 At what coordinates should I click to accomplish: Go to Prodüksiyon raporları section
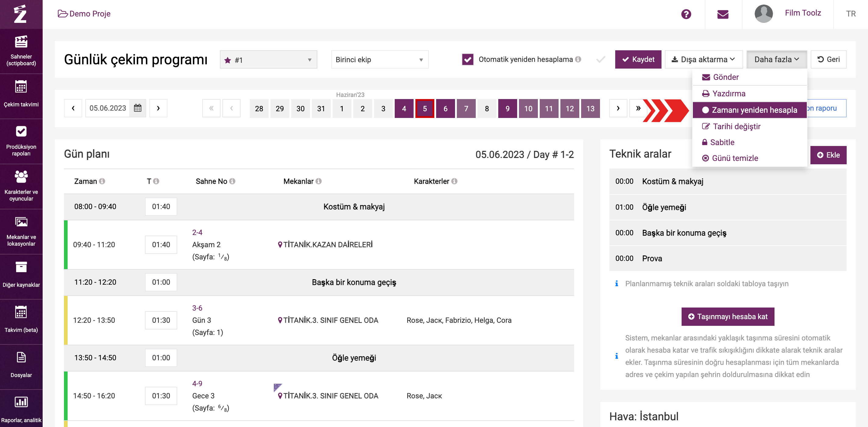21,140
